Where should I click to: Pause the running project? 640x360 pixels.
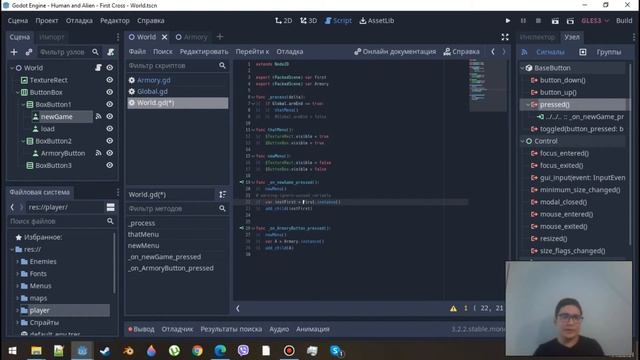click(523, 20)
